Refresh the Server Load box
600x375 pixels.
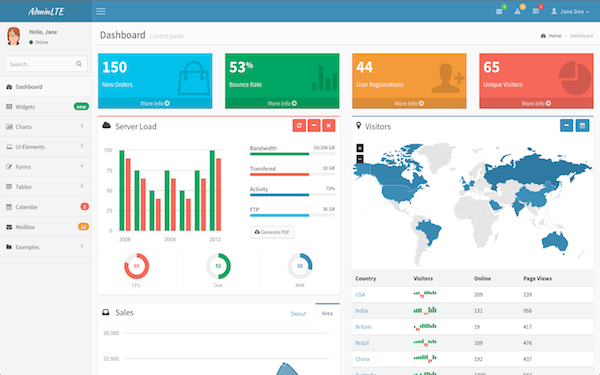tap(299, 126)
